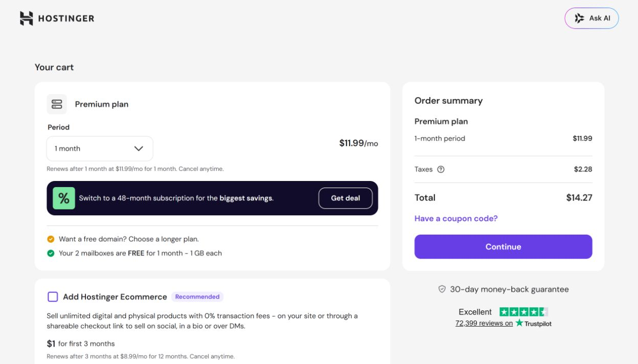The image size is (638, 364).
Task: Click the 30-day money-back guarantee text
Action: 509,289
